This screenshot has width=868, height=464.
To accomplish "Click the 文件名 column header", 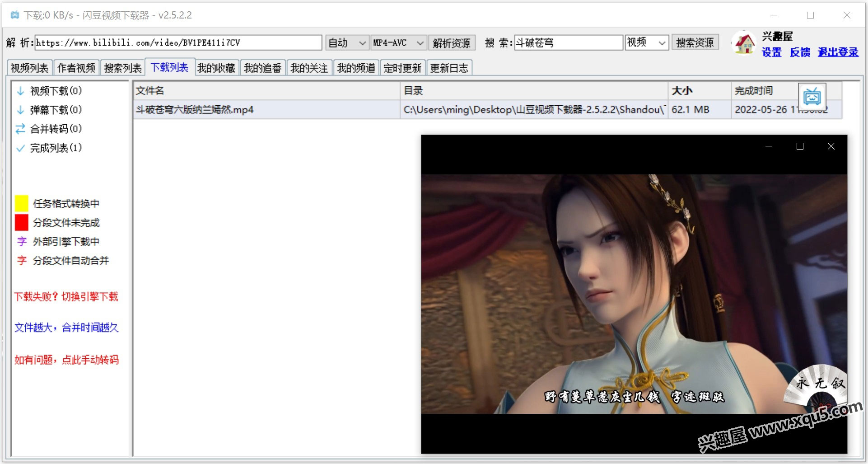I will [266, 90].
